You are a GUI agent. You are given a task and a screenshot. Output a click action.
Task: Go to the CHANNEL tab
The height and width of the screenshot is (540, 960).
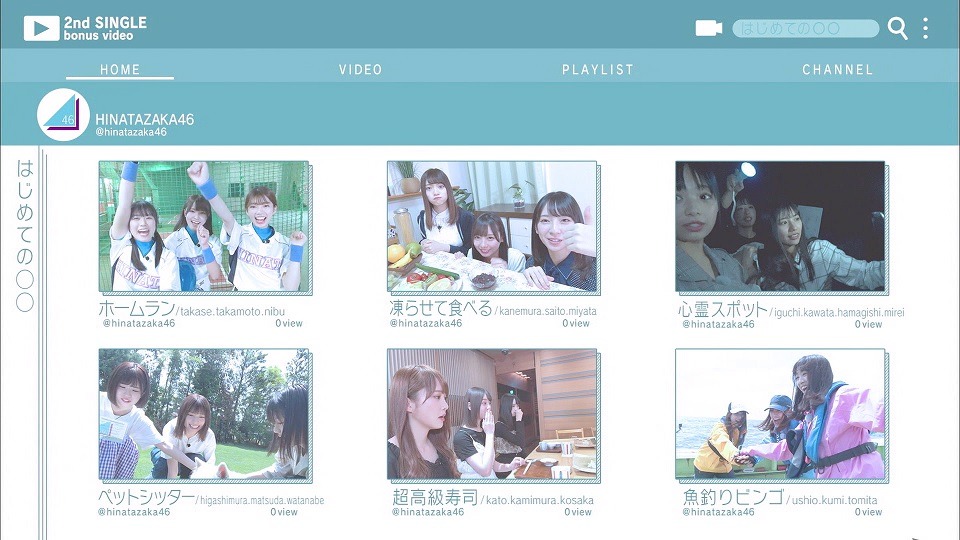[x=837, y=70]
